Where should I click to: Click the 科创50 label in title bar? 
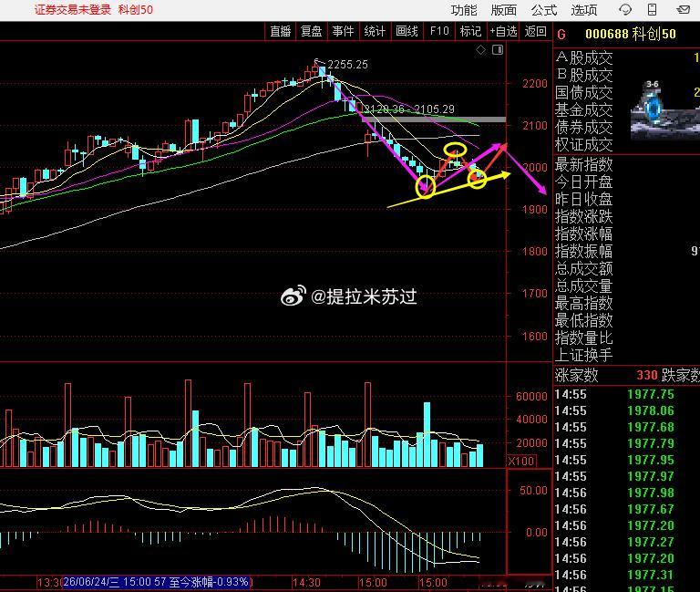pyautogui.click(x=135, y=10)
